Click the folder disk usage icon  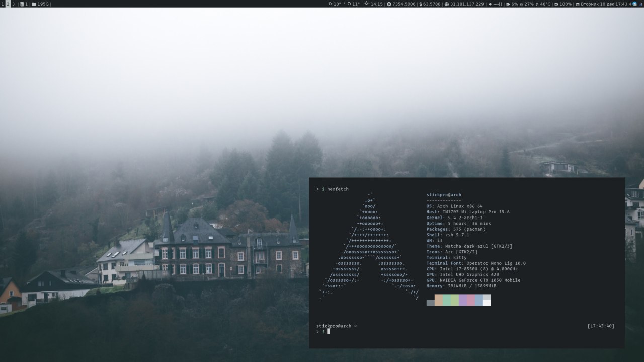(x=34, y=4)
